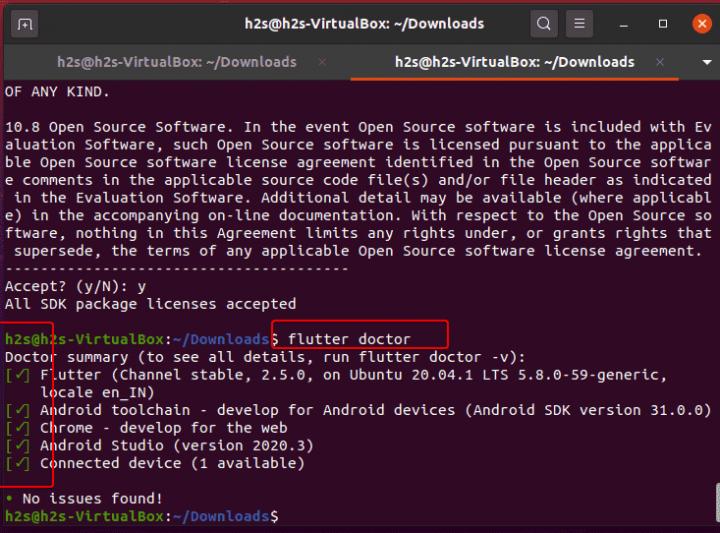Click the check mark beside Android toolchain

[18, 411]
